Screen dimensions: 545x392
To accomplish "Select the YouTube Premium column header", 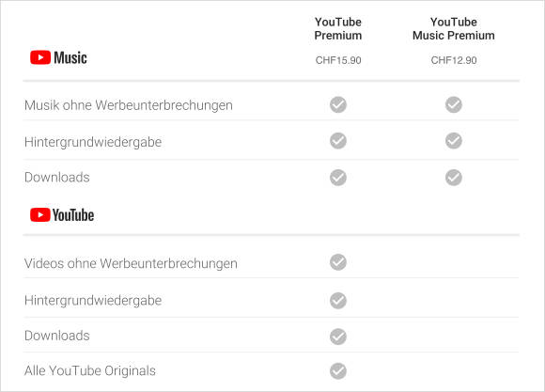I will click(338, 28).
